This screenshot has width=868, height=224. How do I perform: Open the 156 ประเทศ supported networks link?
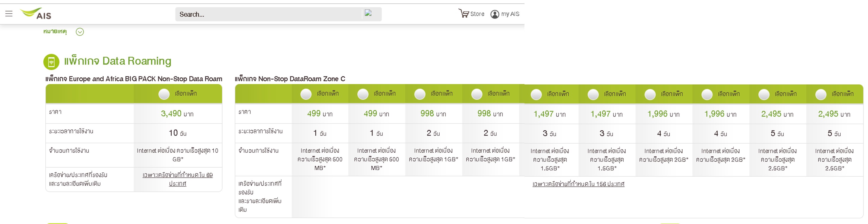[578, 184]
